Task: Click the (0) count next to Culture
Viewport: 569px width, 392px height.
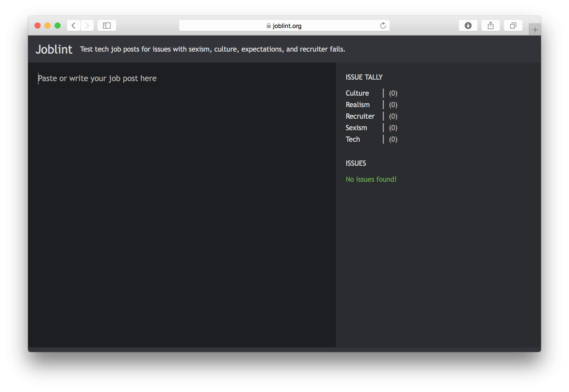Action: pos(393,93)
